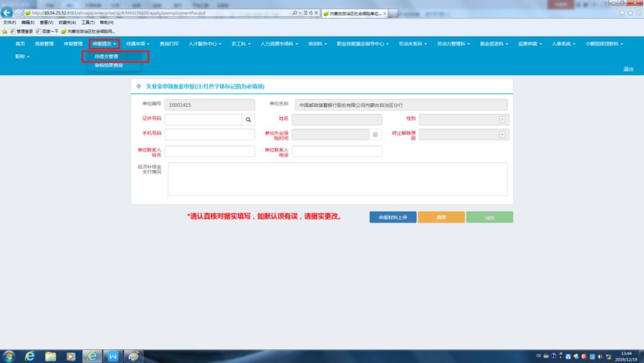Screen dimensions: 644x363
Task: Go to 首页 in navigation bar
Action: point(20,44)
